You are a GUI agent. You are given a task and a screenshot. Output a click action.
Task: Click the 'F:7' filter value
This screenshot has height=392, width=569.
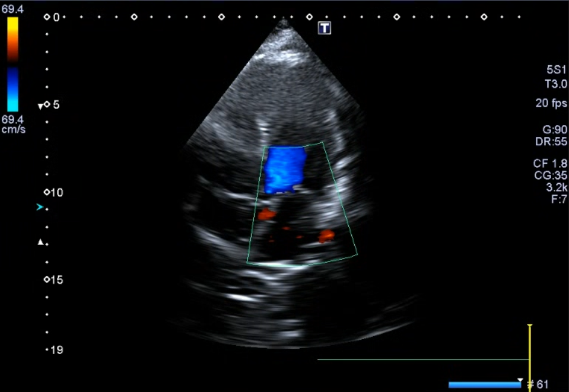pyautogui.click(x=559, y=199)
